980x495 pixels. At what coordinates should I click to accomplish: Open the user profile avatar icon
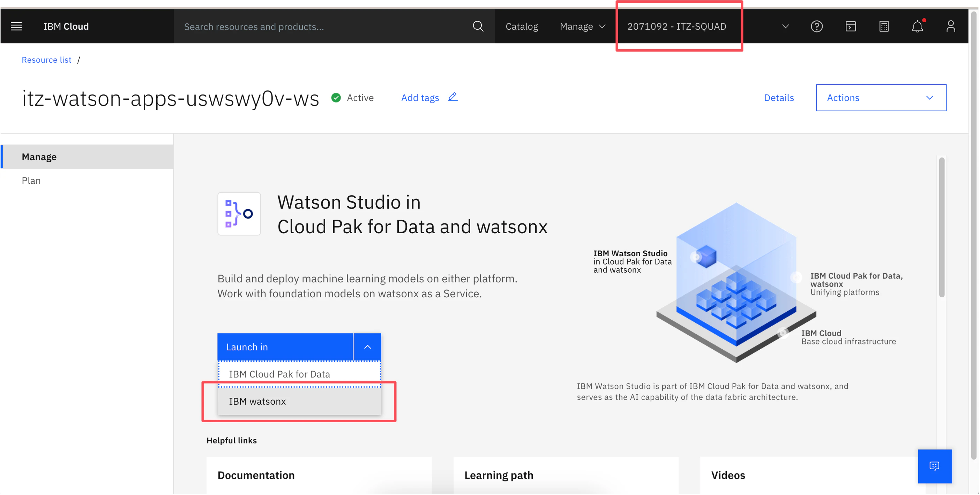pos(950,26)
